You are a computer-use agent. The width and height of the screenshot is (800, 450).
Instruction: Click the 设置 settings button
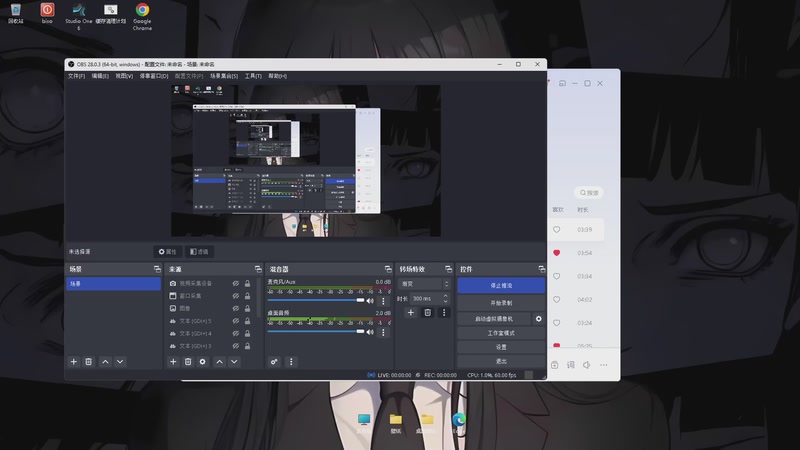(x=501, y=347)
